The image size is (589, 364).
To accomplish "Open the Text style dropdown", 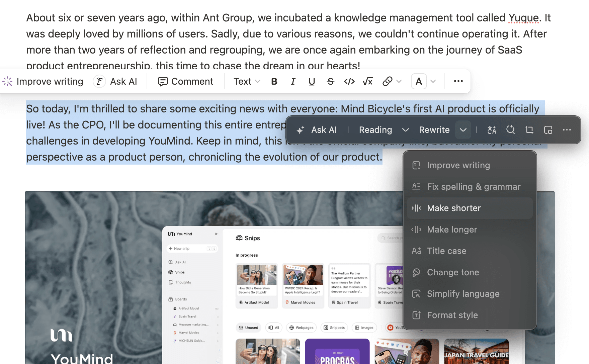I will coord(247,82).
